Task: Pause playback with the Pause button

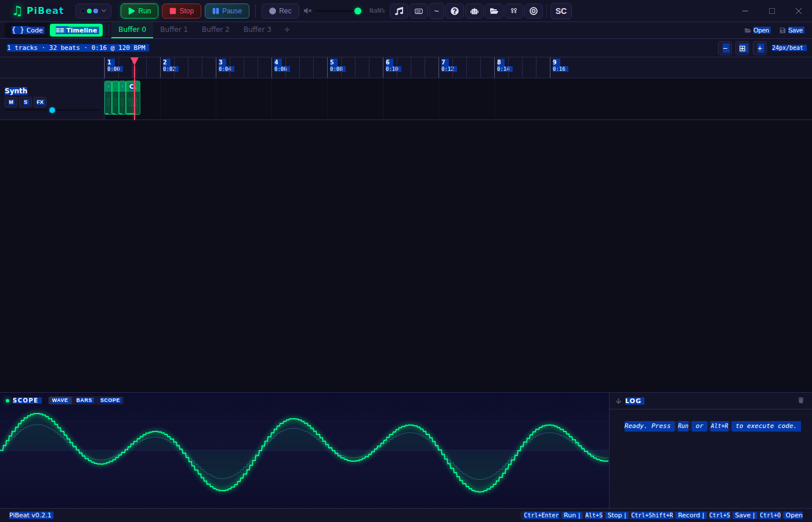Action: (227, 11)
